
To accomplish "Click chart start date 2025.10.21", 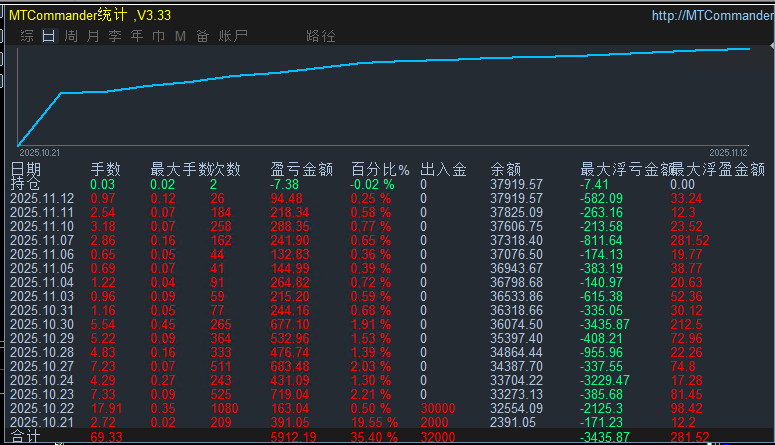I will (40, 153).
